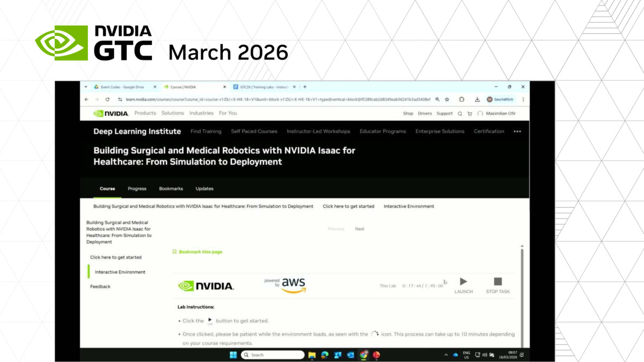644x362 pixels.
Task: Open Find Training in the DLI menu
Action: pyautogui.click(x=206, y=131)
